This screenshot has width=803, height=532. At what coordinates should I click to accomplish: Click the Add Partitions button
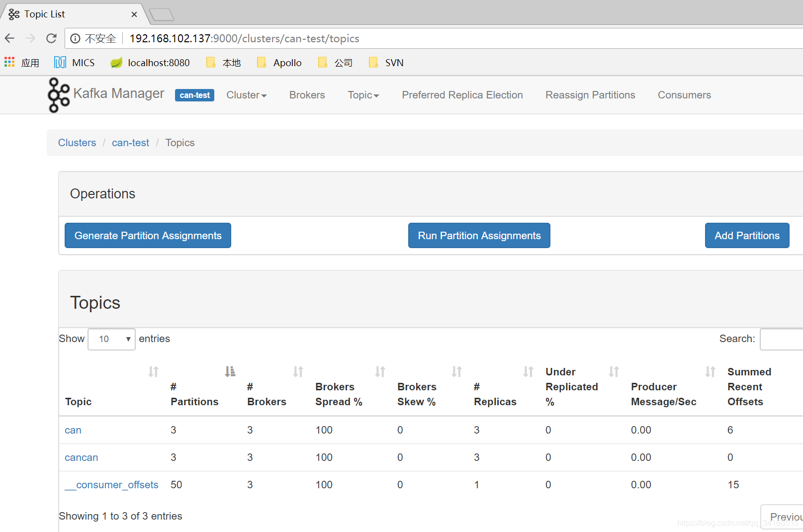coord(747,236)
